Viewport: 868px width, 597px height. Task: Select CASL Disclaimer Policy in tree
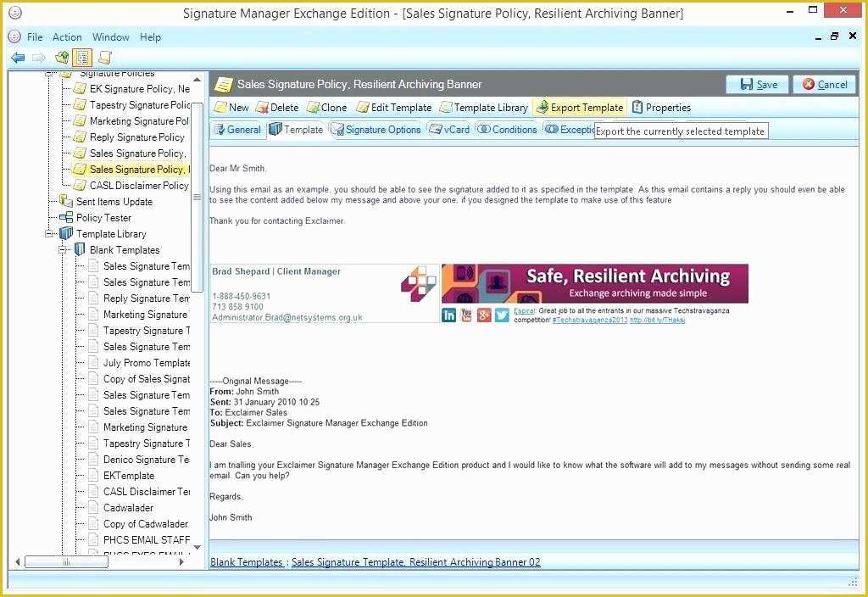[131, 185]
